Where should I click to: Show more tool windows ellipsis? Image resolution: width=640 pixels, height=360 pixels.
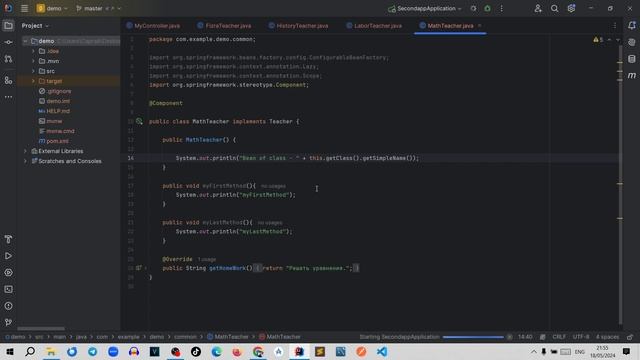[x=8, y=97]
